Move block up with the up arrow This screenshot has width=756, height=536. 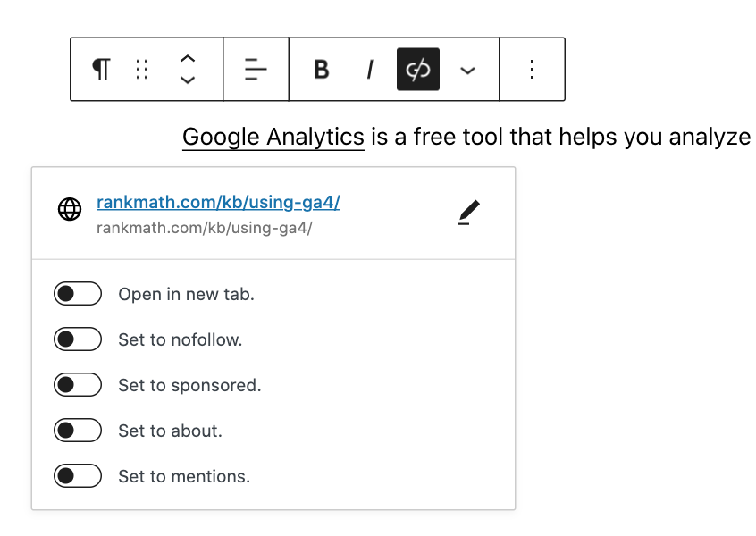coord(188,59)
